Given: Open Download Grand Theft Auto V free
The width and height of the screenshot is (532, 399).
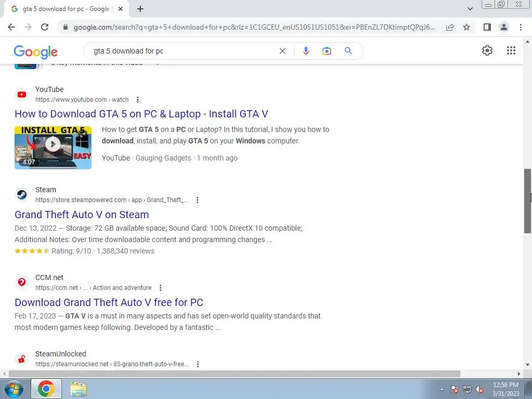Looking at the screenshot, I should pyautogui.click(x=109, y=302).
